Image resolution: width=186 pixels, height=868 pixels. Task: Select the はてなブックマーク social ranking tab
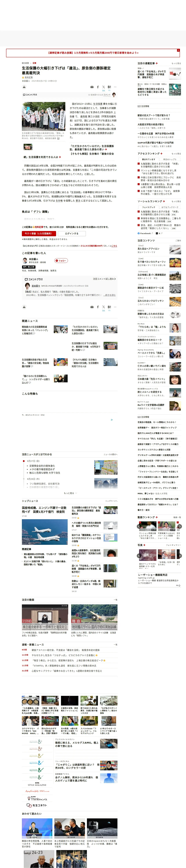pos(170,207)
